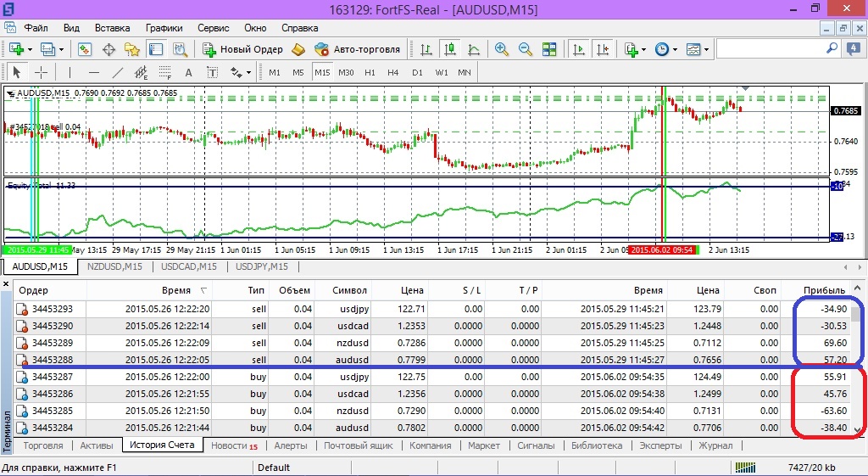The width and height of the screenshot is (868, 476).
Task: Select the trendline drawing tool
Action: pos(118,72)
